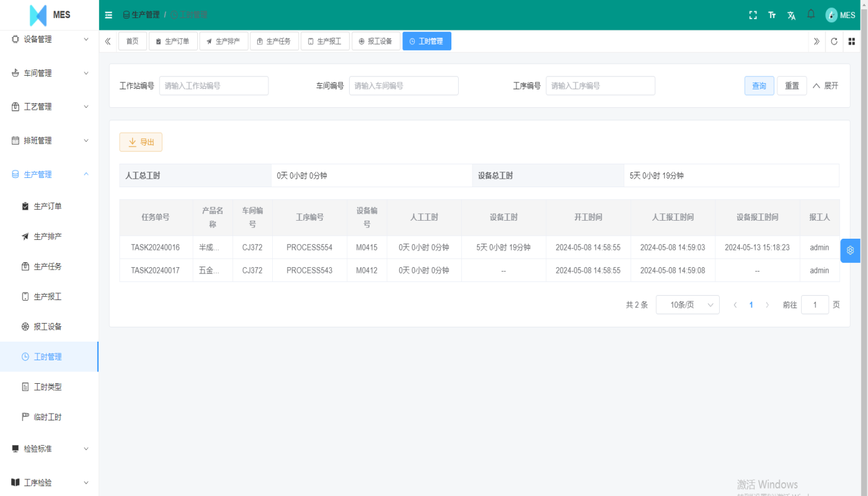Expand 车间管理 sidebar menu
The image size is (868, 496).
(50, 73)
